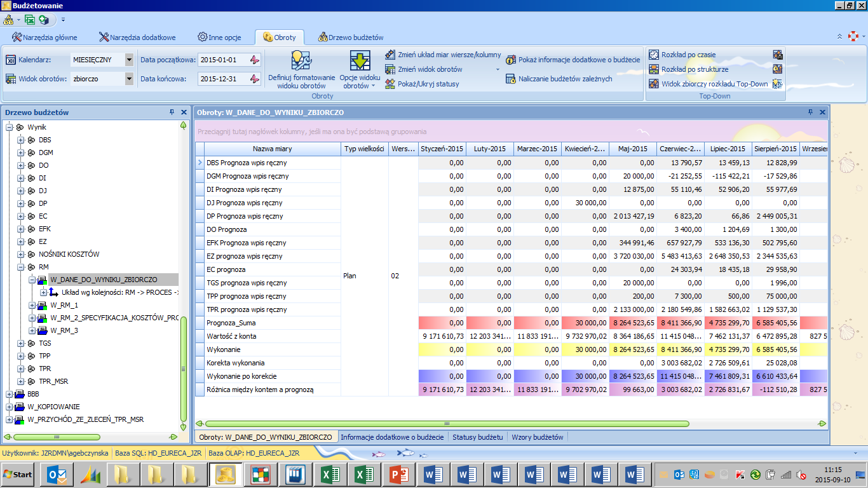Image resolution: width=868 pixels, height=488 pixels.
Task: Select TPR_MSR in the budget tree
Action: click(53, 381)
